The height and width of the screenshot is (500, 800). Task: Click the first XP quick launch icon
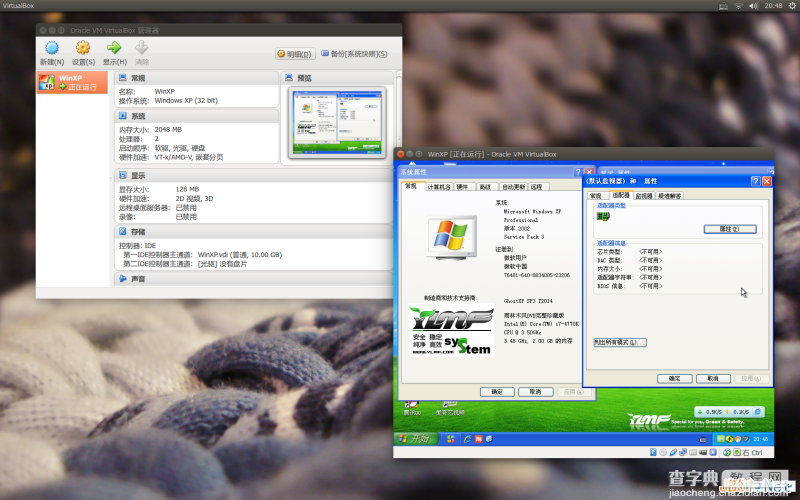tap(451, 439)
